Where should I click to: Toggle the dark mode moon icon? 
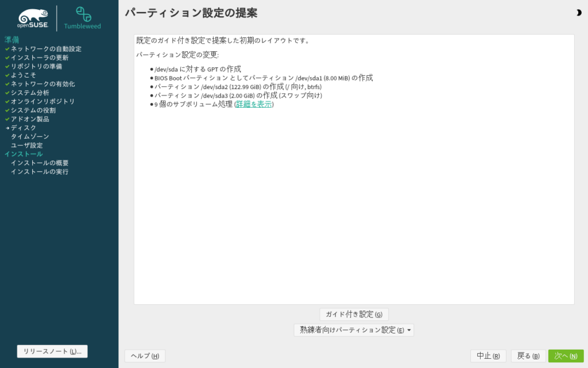pyautogui.click(x=578, y=13)
